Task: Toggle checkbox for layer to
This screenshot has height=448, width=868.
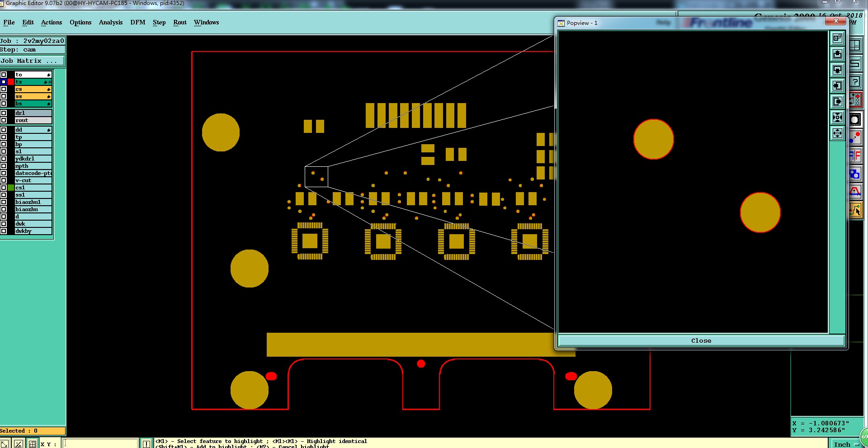Action: point(4,75)
